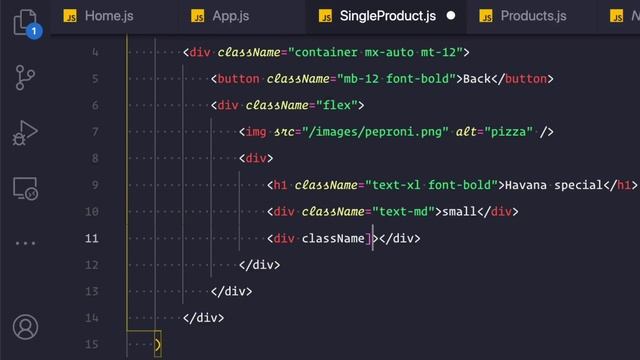Click the className attribute on line 11
The height and width of the screenshot is (360, 640).
(333, 238)
